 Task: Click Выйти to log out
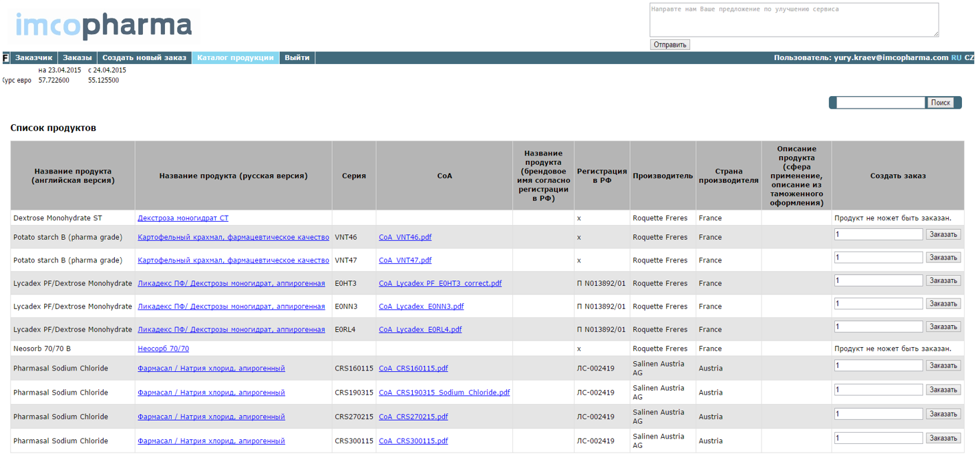tap(297, 58)
